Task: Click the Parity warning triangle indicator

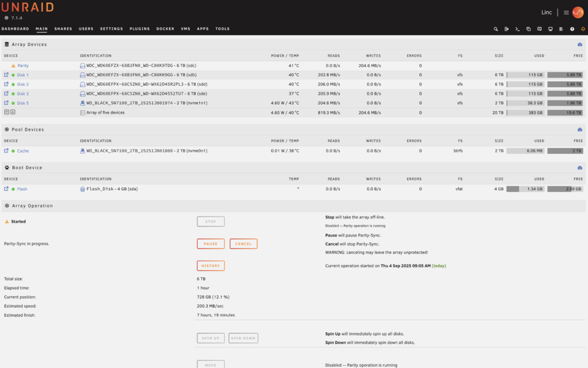Action: pos(13,66)
